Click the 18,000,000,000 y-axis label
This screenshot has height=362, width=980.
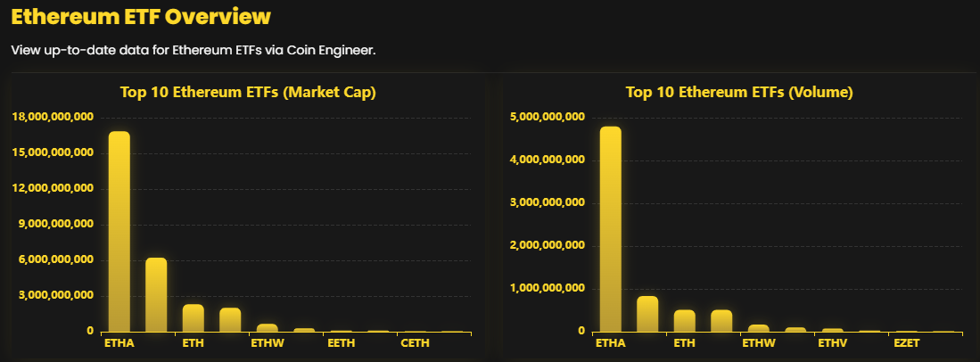(x=54, y=117)
